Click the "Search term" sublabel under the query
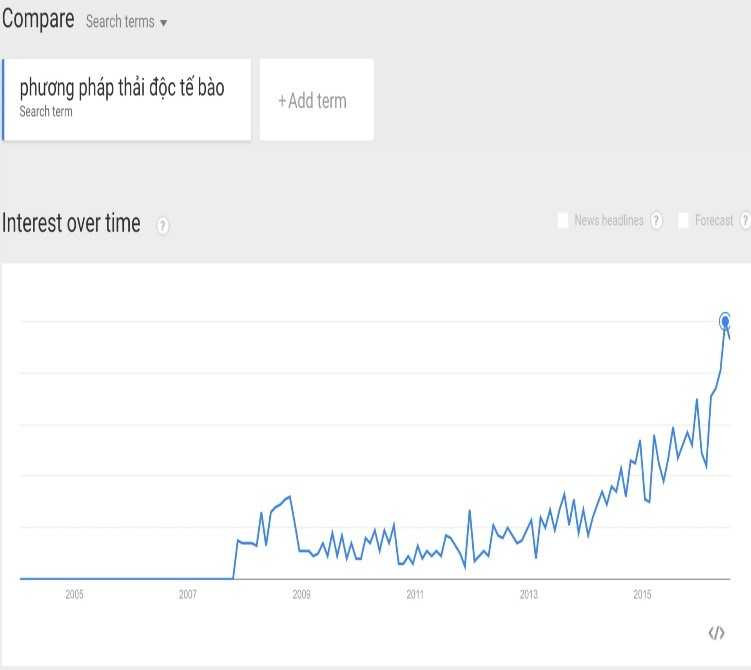The image size is (751, 670). click(46, 112)
